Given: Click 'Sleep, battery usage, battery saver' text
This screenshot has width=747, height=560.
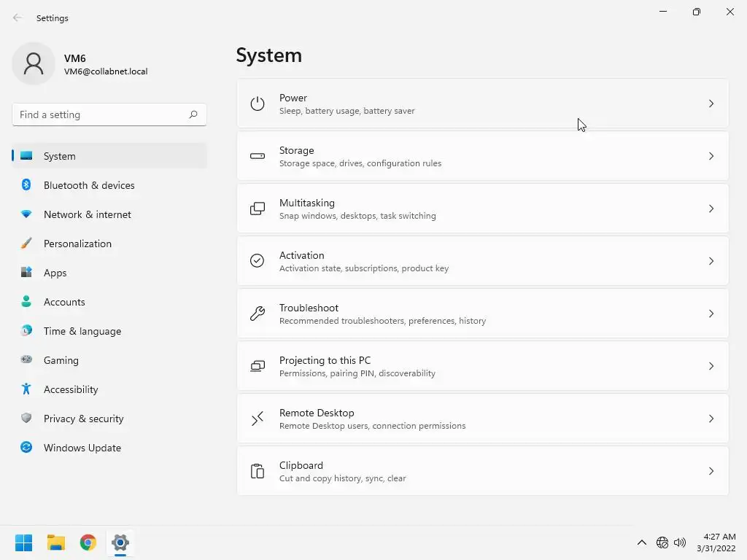Looking at the screenshot, I should point(347,111).
